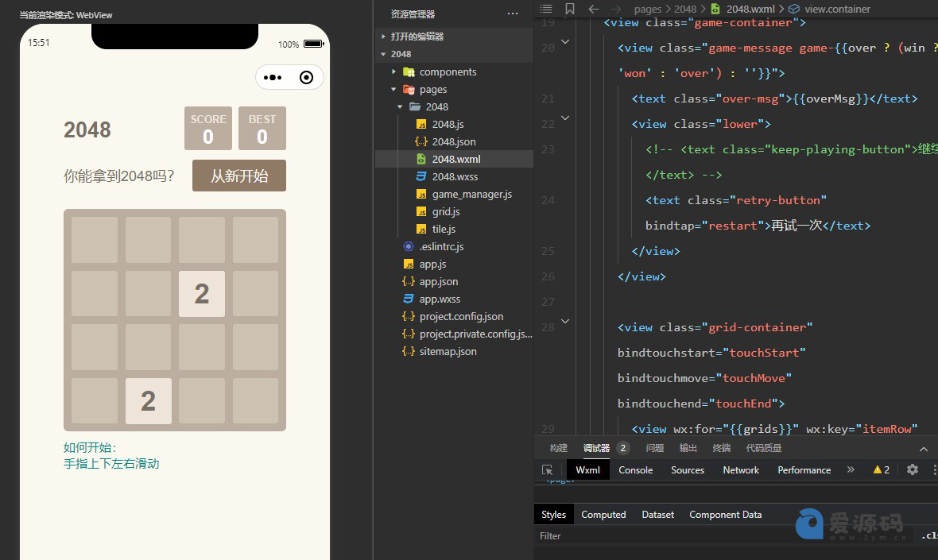
Task: Open explorer more actions ellipsis
Action: coord(513,14)
